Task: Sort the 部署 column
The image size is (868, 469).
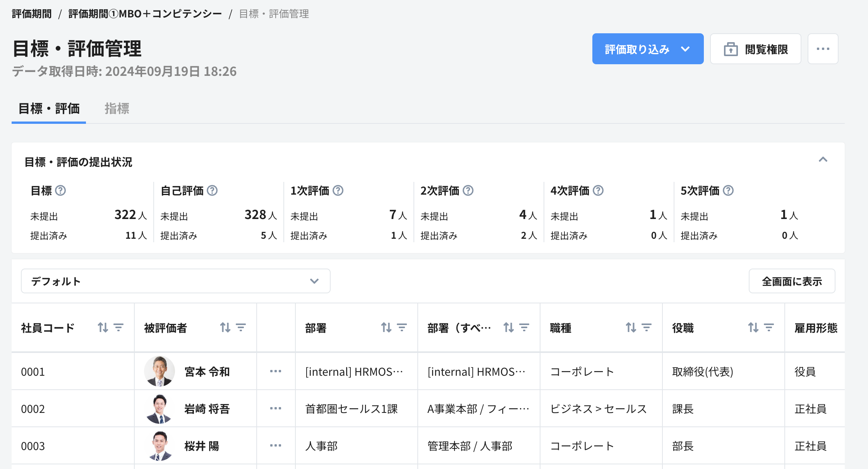Action: (386, 327)
